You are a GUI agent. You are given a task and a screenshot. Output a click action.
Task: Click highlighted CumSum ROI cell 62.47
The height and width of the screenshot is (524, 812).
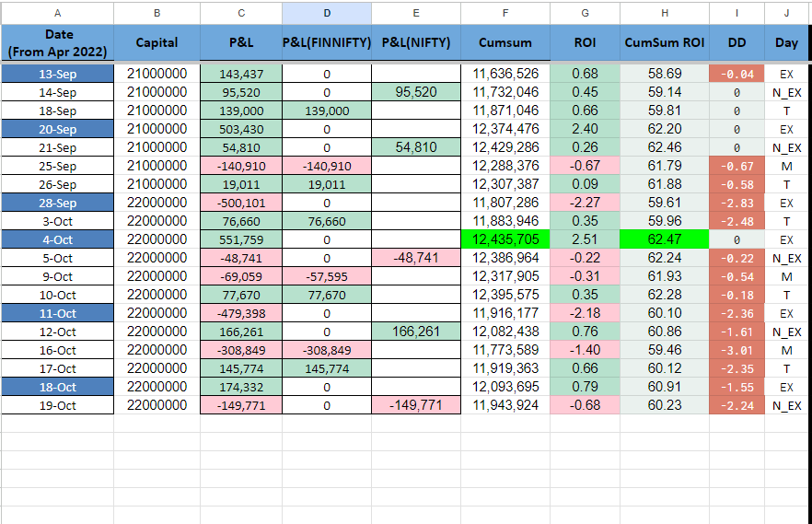click(665, 239)
